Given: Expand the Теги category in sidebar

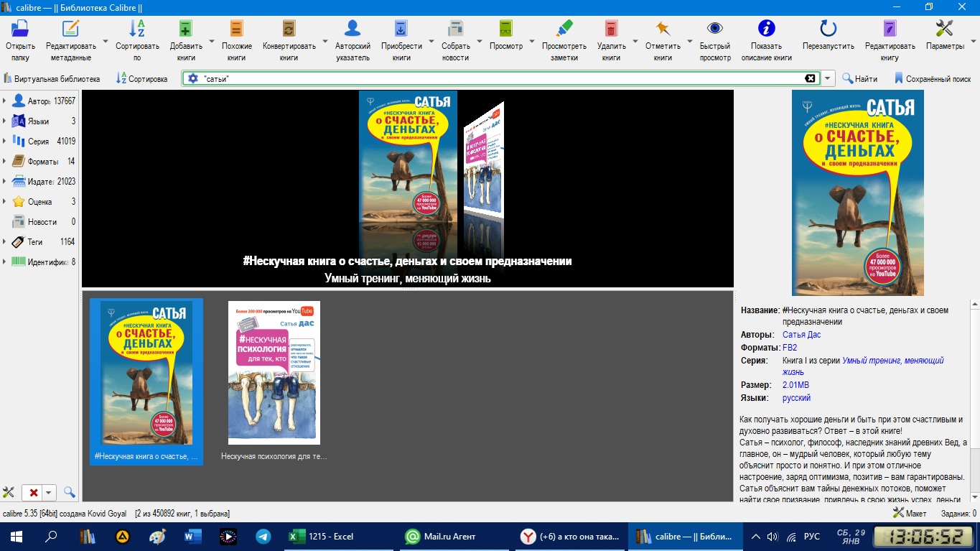Looking at the screenshot, I should (4, 242).
